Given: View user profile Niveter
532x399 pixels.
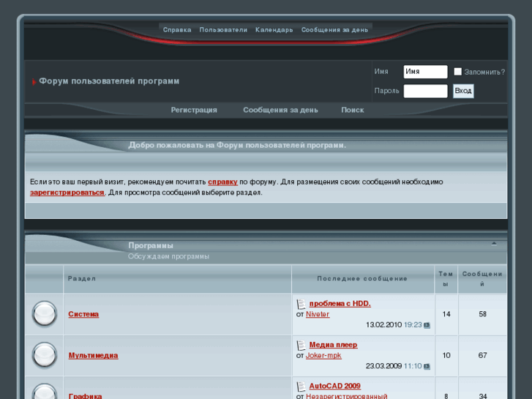Looking at the screenshot, I should pos(318,315).
